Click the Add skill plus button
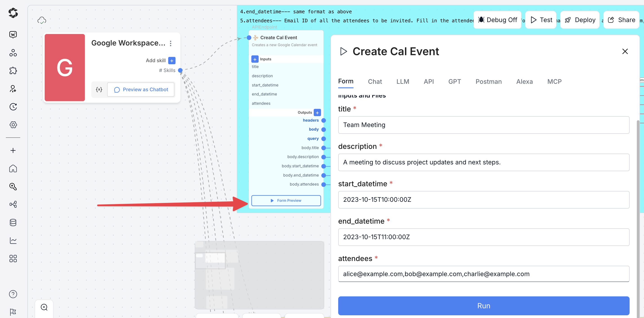The width and height of the screenshot is (644, 318). tap(172, 61)
